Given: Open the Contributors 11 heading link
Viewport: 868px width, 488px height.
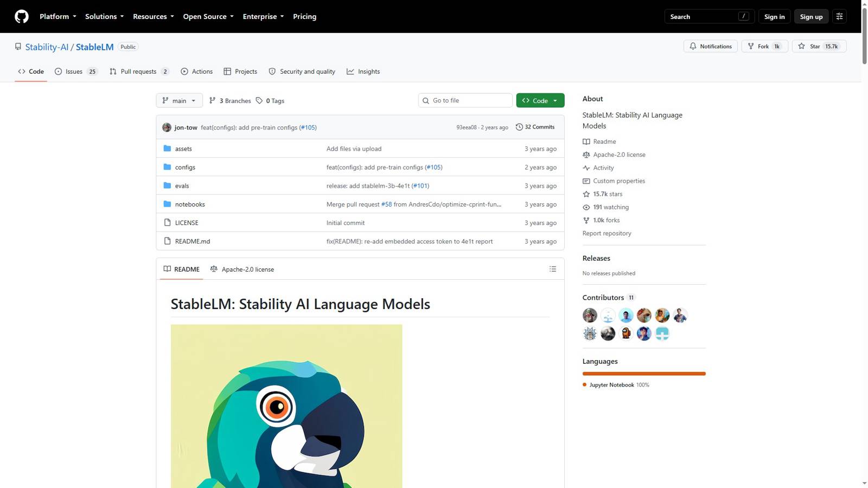Looking at the screenshot, I should click(609, 297).
